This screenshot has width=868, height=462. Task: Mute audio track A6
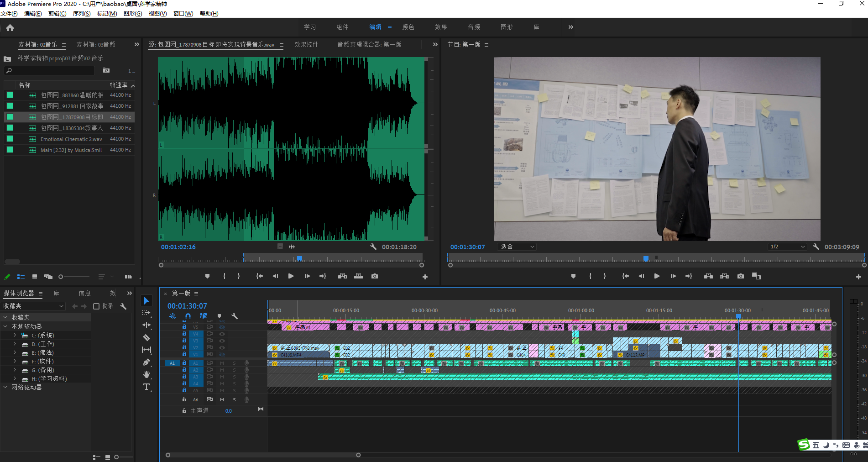pos(222,399)
